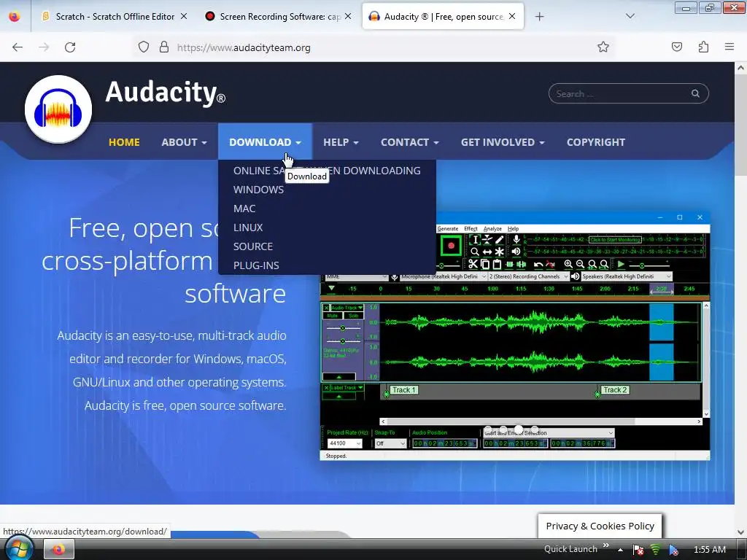Go back using the browser back arrow

coord(18,47)
